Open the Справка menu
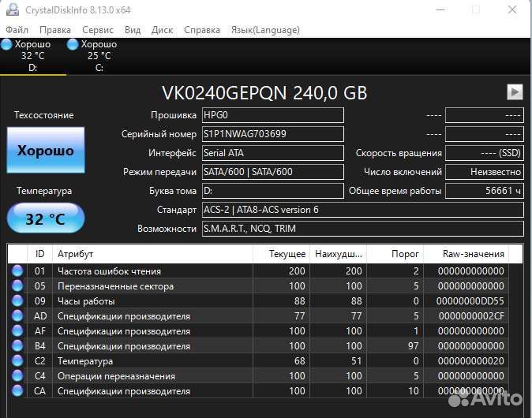Image resolution: width=532 pixels, height=418 pixels. (202, 30)
